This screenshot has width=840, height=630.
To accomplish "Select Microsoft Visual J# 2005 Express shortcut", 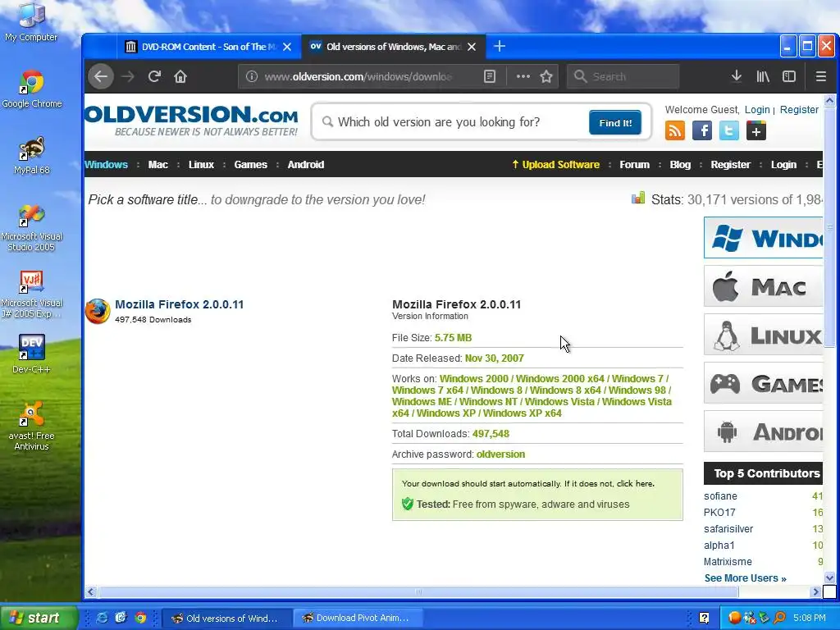I will 32,294.
